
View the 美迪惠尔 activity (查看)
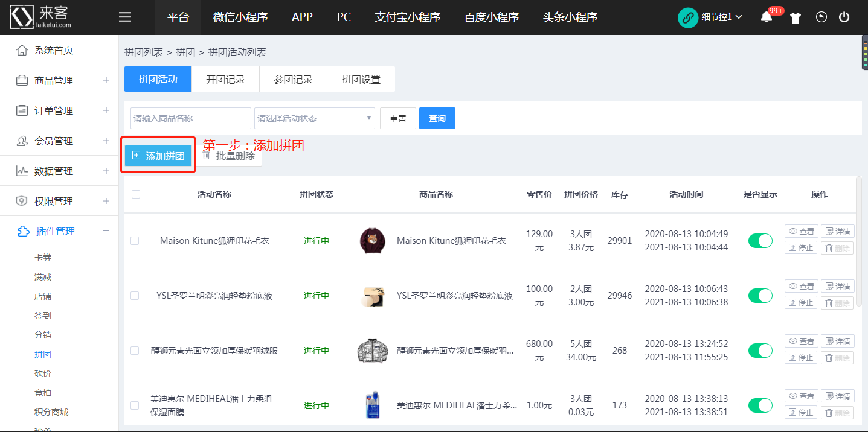pos(801,396)
